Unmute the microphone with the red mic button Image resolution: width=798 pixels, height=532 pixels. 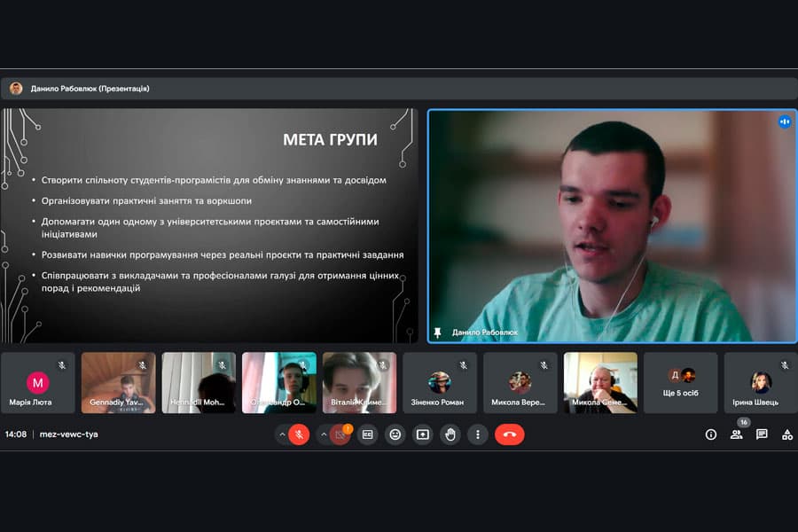click(x=299, y=434)
